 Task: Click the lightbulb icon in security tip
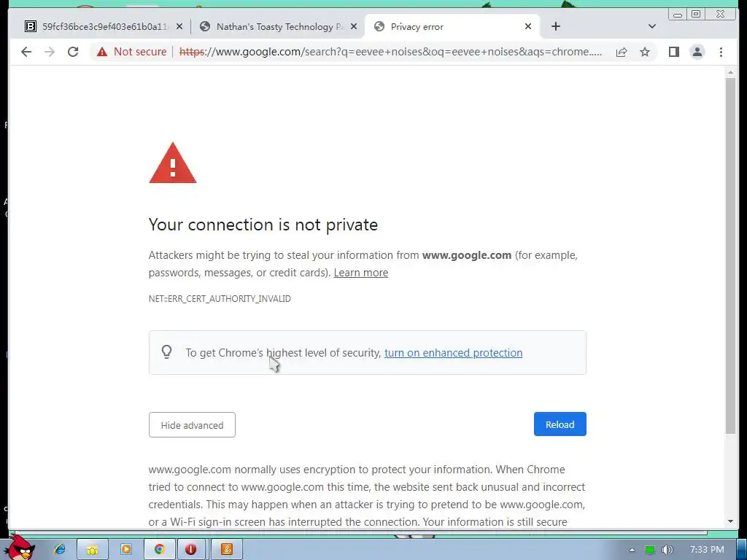pyautogui.click(x=166, y=352)
